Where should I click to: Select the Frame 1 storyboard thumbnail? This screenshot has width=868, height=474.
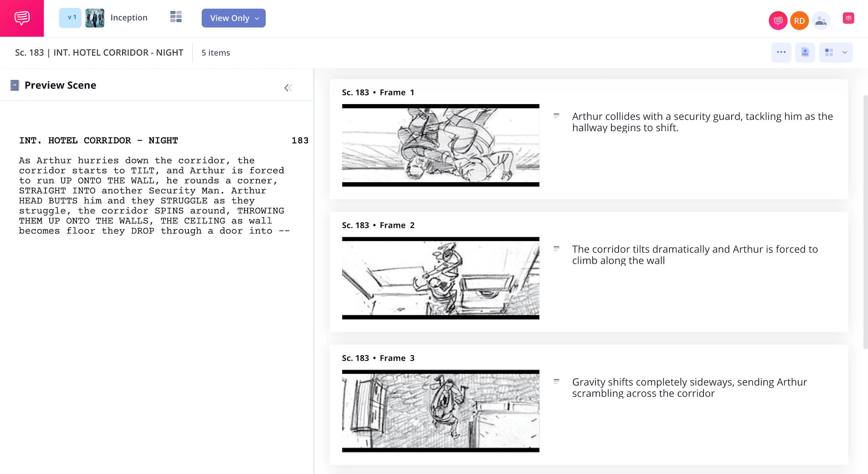pyautogui.click(x=440, y=145)
